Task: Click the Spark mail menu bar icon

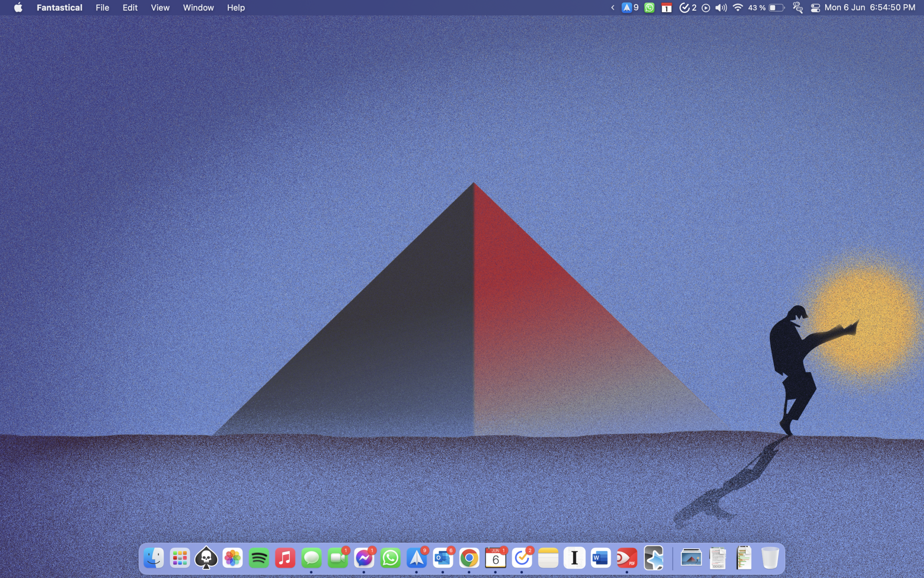Action: [x=627, y=8]
